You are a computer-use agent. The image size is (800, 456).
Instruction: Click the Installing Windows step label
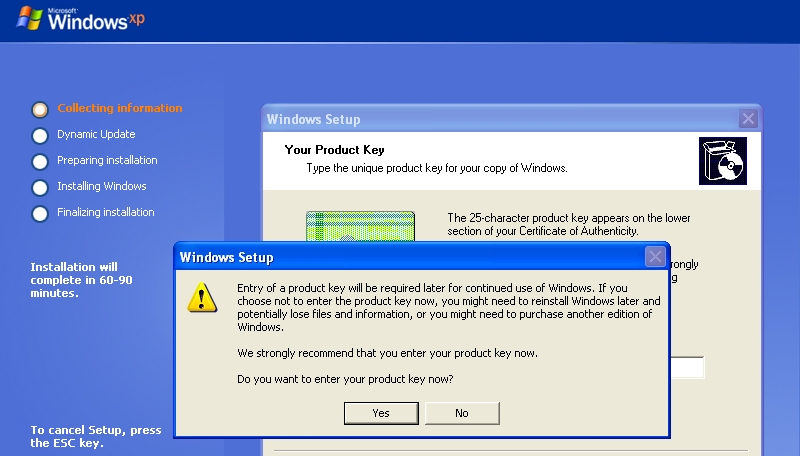pos(102,186)
